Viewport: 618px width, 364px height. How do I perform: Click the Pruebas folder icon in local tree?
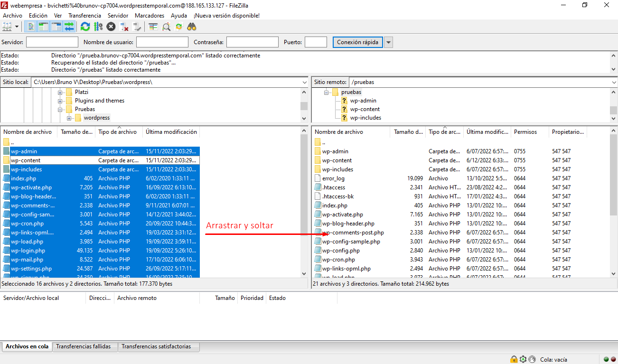[x=69, y=109]
